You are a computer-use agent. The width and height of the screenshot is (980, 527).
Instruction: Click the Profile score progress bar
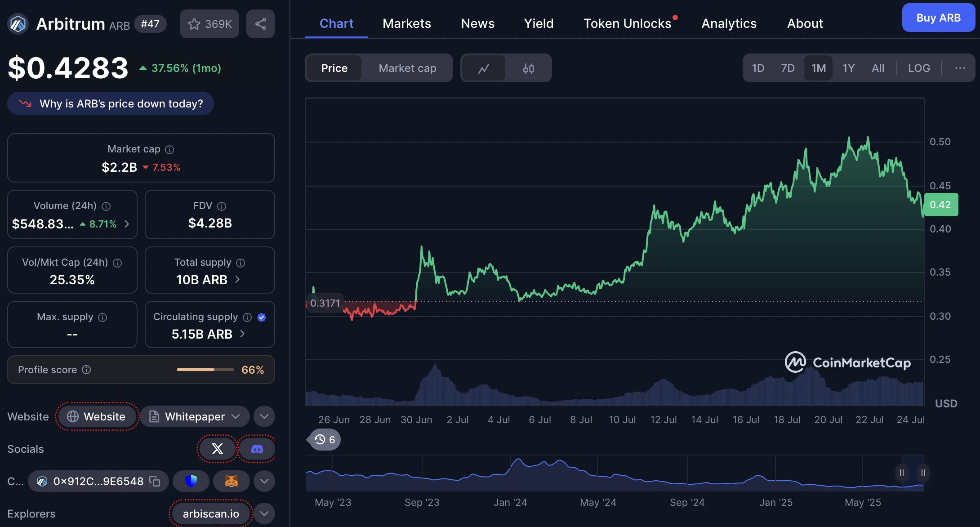click(205, 370)
